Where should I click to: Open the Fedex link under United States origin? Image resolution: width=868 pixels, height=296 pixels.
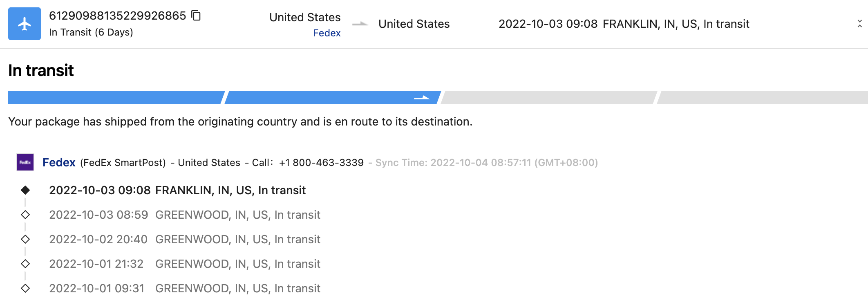[x=327, y=33]
